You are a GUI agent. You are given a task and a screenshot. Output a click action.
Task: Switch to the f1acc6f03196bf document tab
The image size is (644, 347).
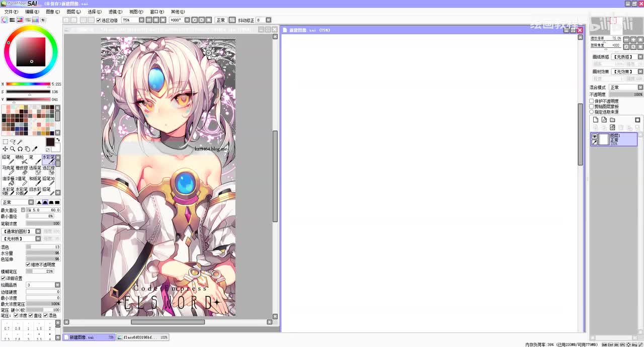pos(143,337)
